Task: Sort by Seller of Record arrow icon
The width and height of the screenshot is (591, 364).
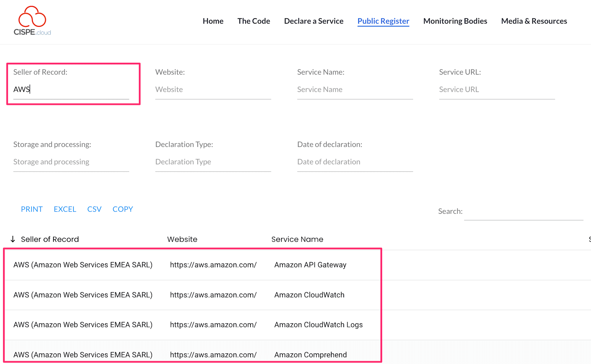Action: (13, 239)
